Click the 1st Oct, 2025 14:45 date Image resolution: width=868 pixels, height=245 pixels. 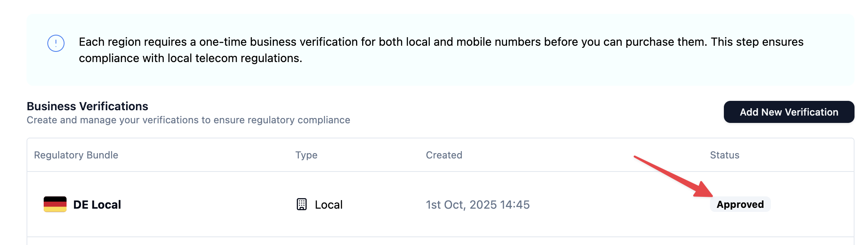(477, 205)
